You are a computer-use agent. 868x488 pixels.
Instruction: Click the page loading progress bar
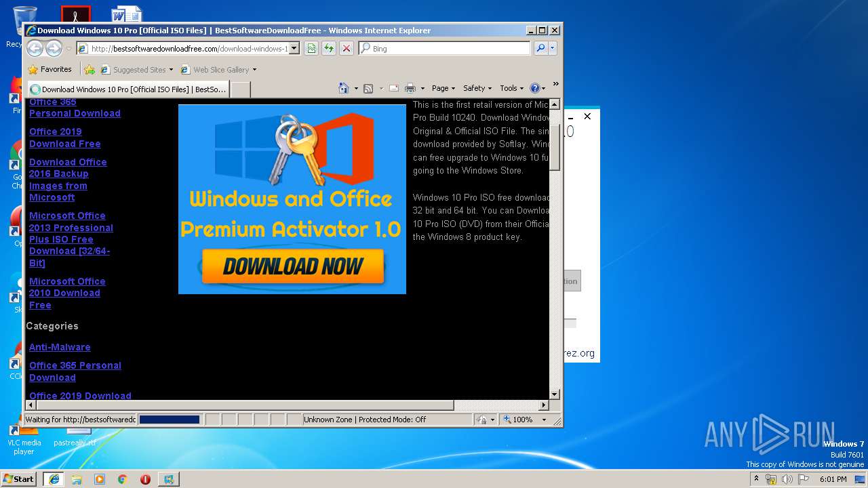point(170,420)
